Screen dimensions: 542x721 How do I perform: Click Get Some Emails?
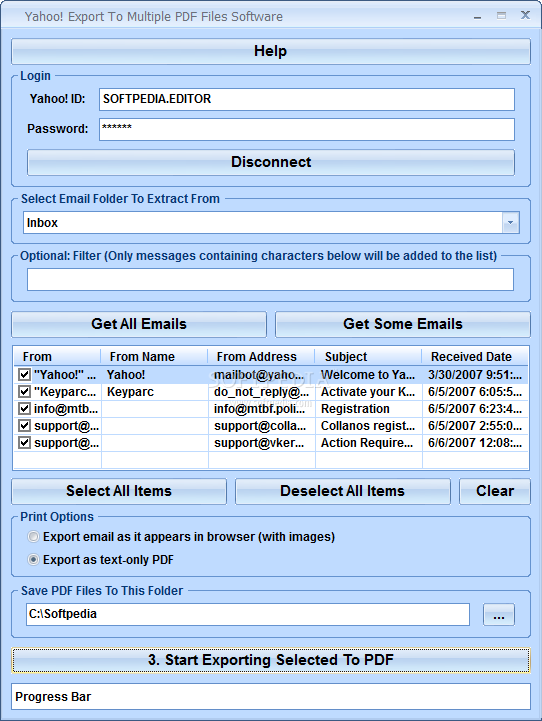tap(403, 324)
